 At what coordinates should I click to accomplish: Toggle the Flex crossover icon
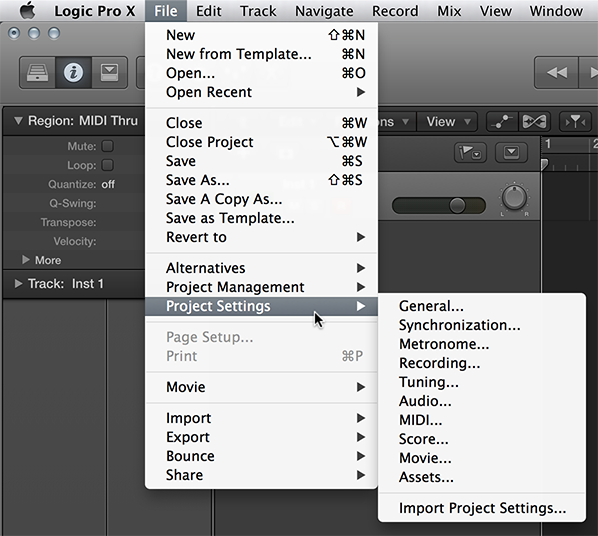[x=534, y=122]
